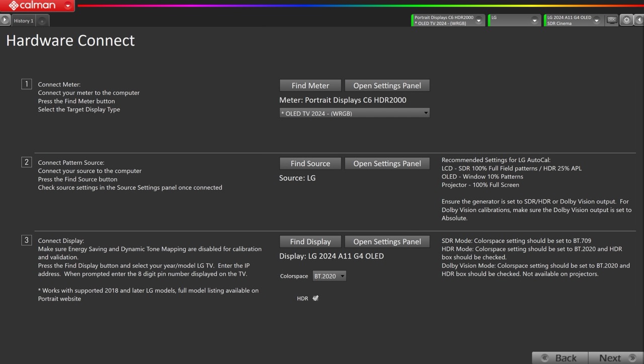Add a new history tab with plus
The width and height of the screenshot is (644, 364).
coord(42,21)
